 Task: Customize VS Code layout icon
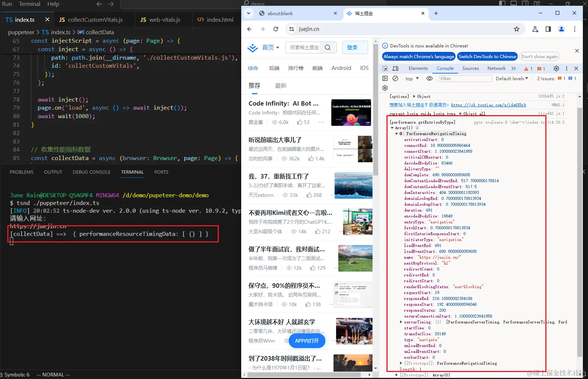tap(537, 3)
